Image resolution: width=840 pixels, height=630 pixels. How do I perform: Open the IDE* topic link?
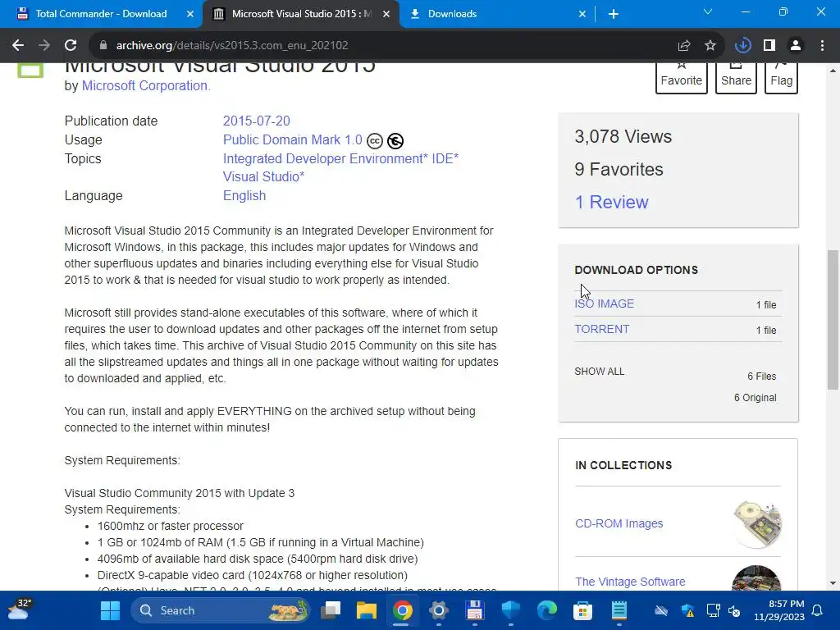(x=445, y=158)
